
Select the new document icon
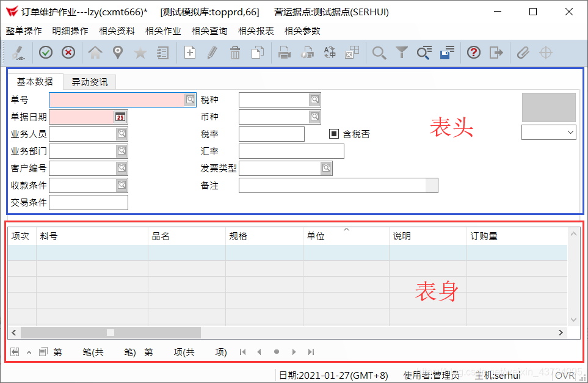point(189,53)
